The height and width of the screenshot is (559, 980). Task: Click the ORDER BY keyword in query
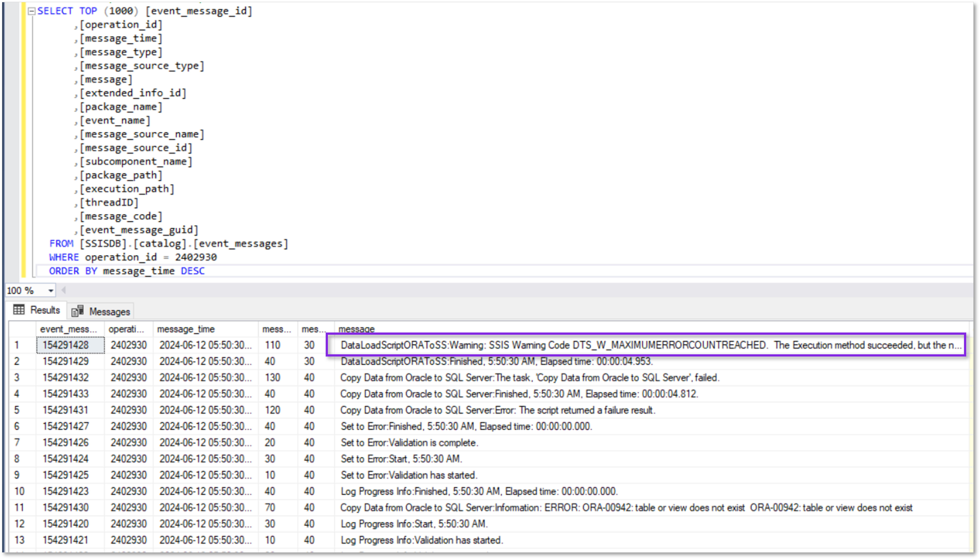(x=73, y=271)
